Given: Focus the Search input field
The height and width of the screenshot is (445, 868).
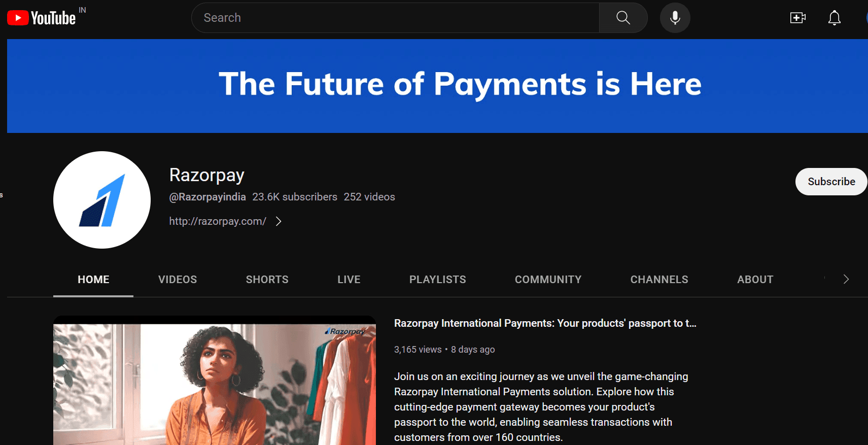Looking at the screenshot, I should pos(395,18).
